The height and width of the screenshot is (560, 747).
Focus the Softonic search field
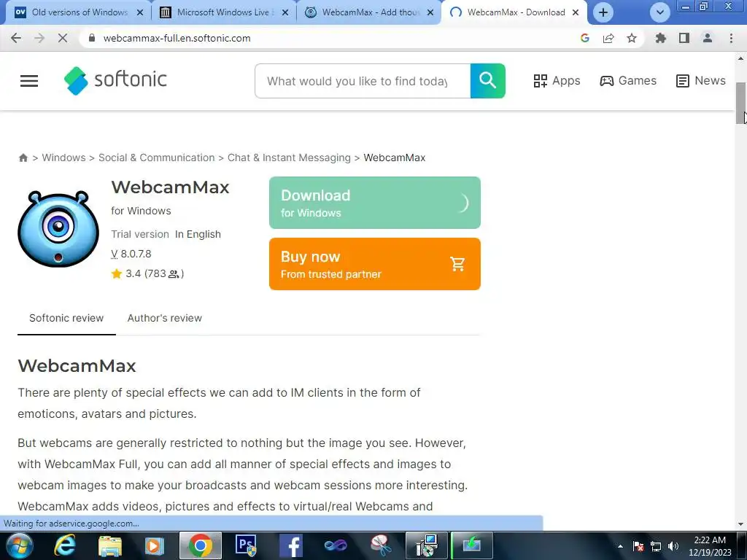(363, 81)
